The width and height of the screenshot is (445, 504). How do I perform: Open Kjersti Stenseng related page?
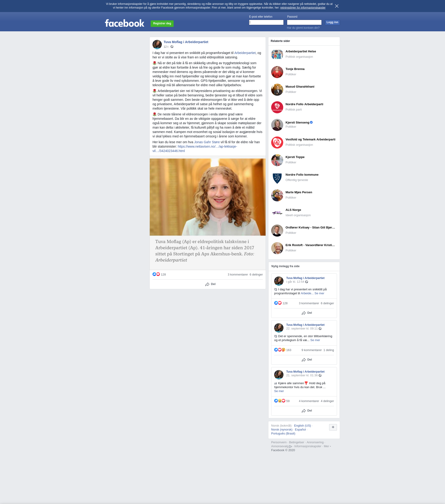297,123
